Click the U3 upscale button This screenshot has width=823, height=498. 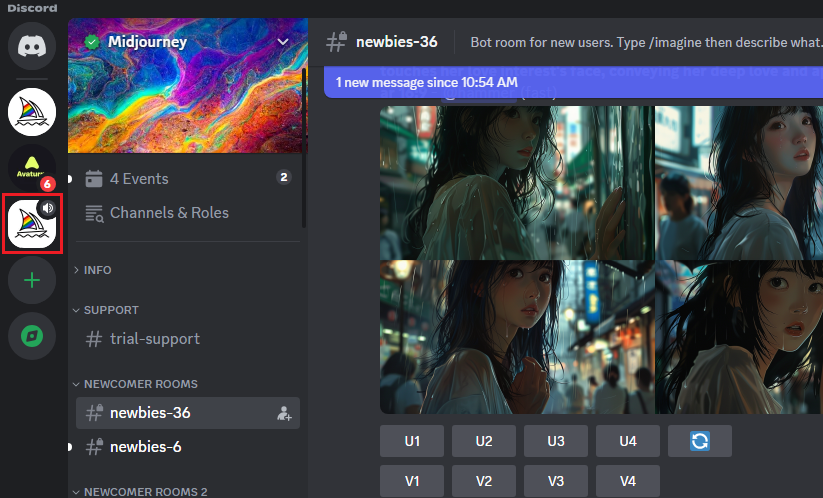pyautogui.click(x=556, y=441)
